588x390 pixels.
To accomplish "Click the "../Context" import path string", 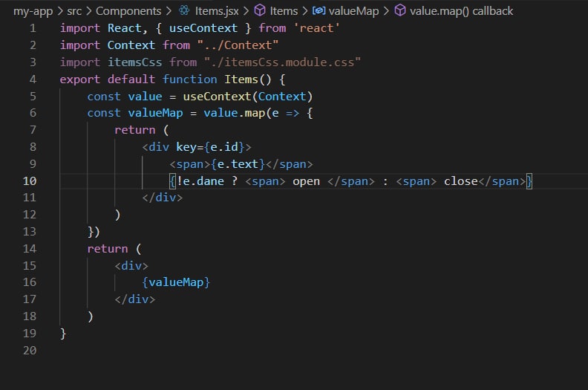I will (x=238, y=45).
